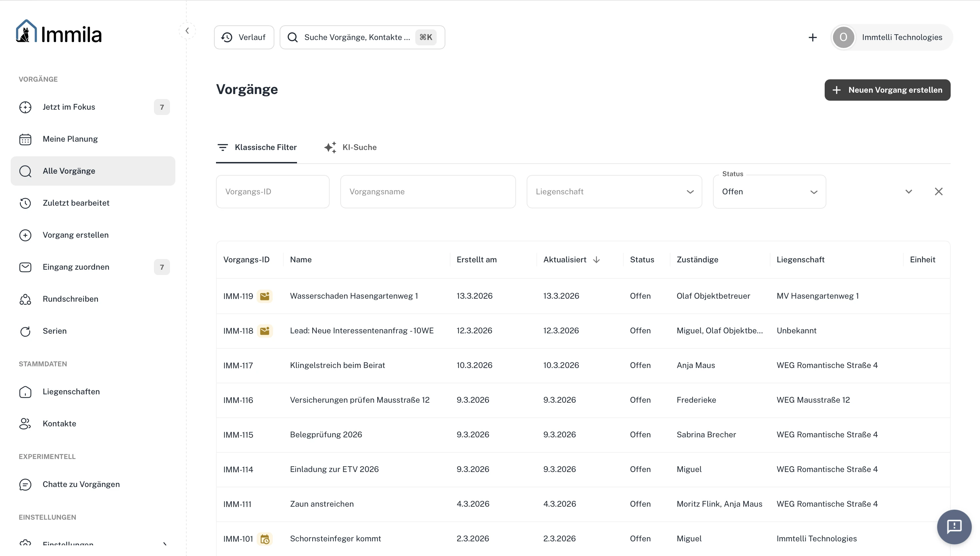Viewport: 980px width, 556px height.
Task: Go to Jetzt im Fokus
Action: point(69,107)
